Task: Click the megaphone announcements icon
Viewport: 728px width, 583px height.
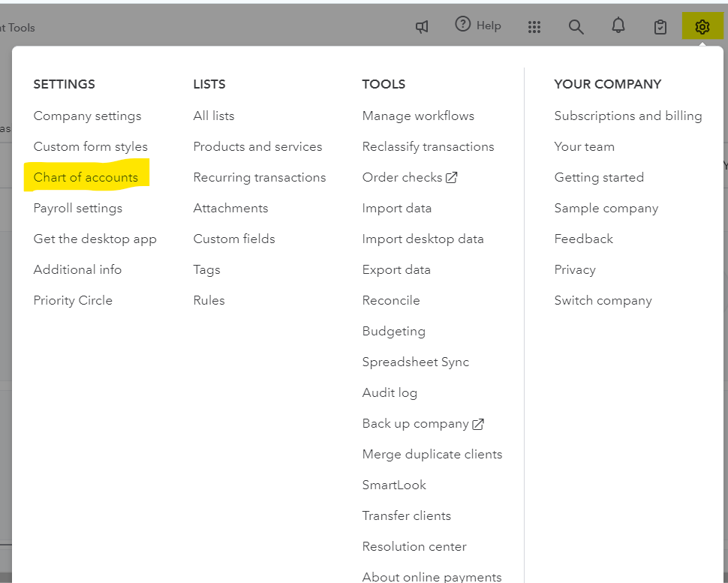Action: coord(423,27)
